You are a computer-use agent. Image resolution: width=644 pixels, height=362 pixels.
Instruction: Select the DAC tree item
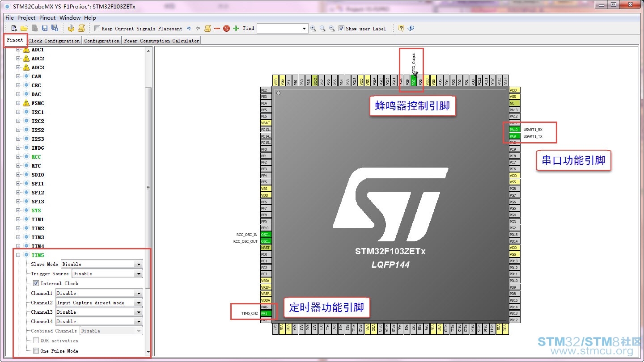pos(36,94)
